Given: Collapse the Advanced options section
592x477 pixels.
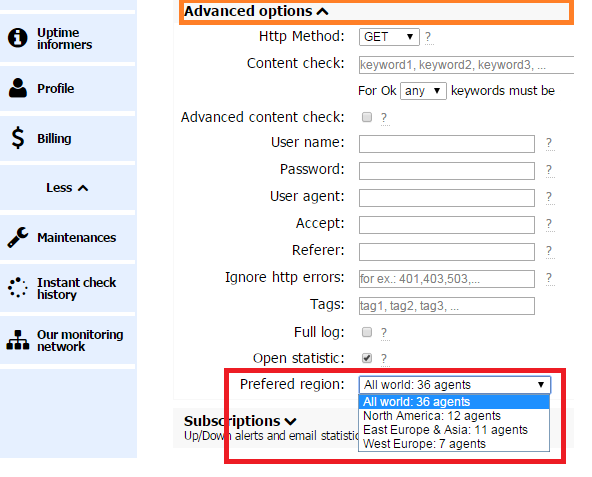Looking at the screenshot, I should point(256,11).
